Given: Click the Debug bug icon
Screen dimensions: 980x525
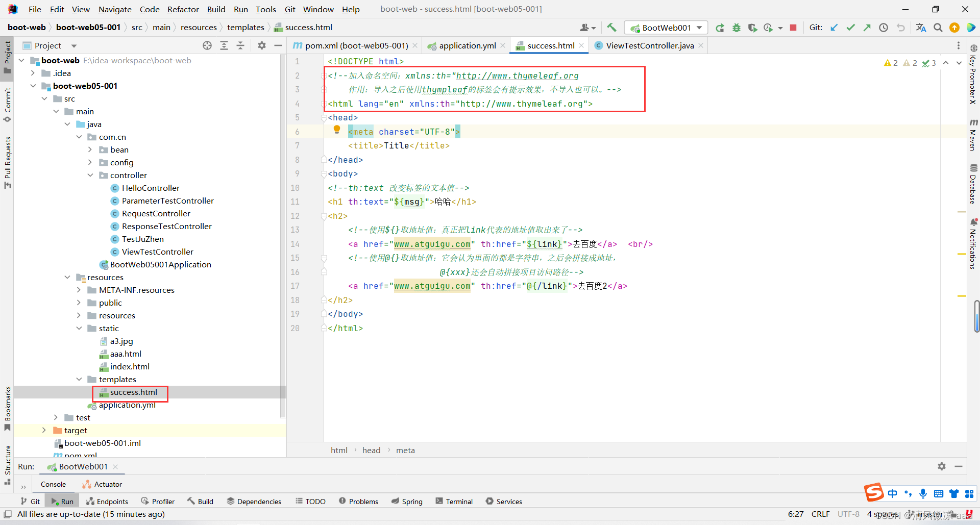Looking at the screenshot, I should tap(737, 28).
